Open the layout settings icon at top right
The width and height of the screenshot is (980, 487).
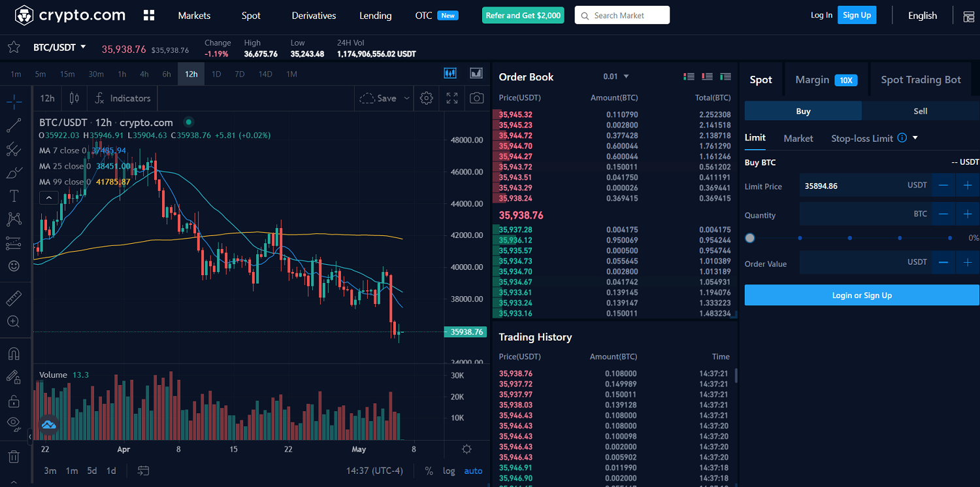click(968, 16)
